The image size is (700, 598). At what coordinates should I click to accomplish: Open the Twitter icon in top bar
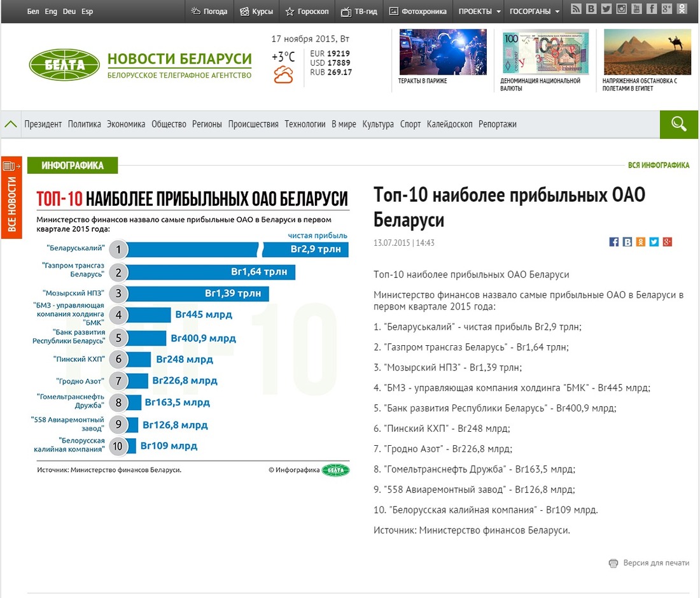click(606, 8)
